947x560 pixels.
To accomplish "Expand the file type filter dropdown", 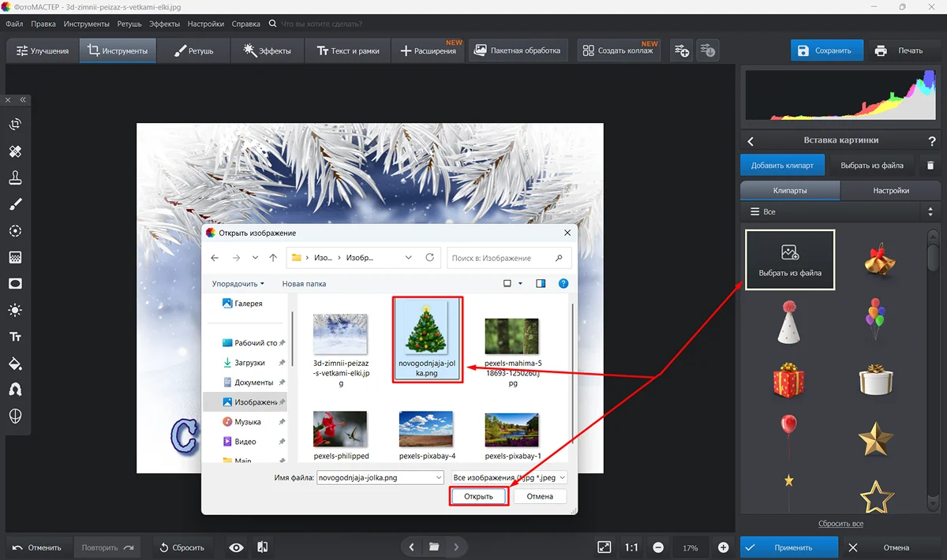I will click(x=509, y=478).
